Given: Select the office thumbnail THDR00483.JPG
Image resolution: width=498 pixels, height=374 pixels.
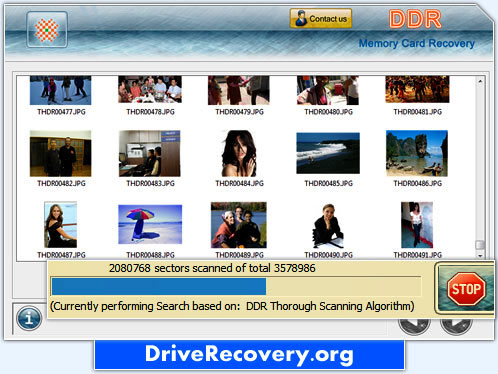Looking at the screenshot, I should click(150, 153).
